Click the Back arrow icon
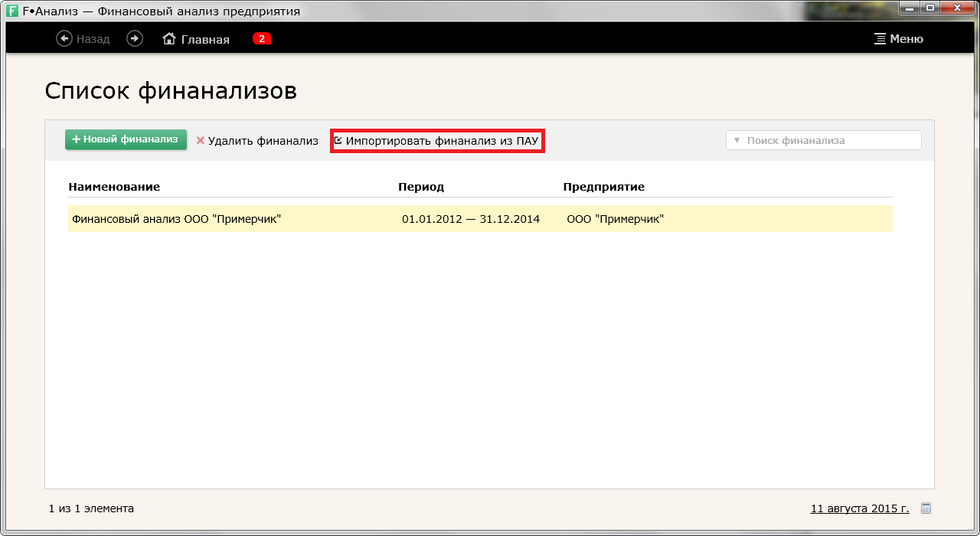The image size is (980, 536). coord(64,39)
